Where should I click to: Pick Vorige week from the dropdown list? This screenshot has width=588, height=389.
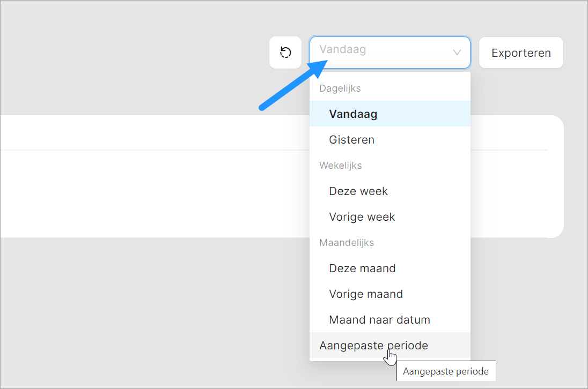[x=362, y=217]
